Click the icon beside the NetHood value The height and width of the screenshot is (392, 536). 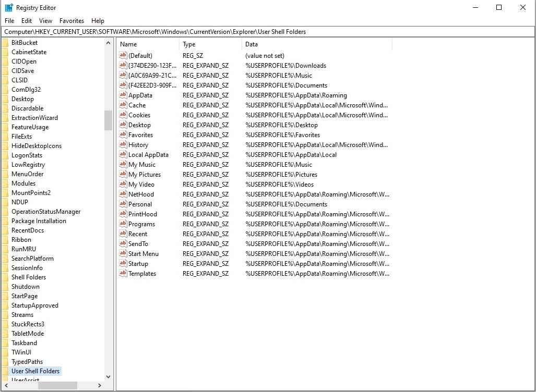[x=123, y=194]
